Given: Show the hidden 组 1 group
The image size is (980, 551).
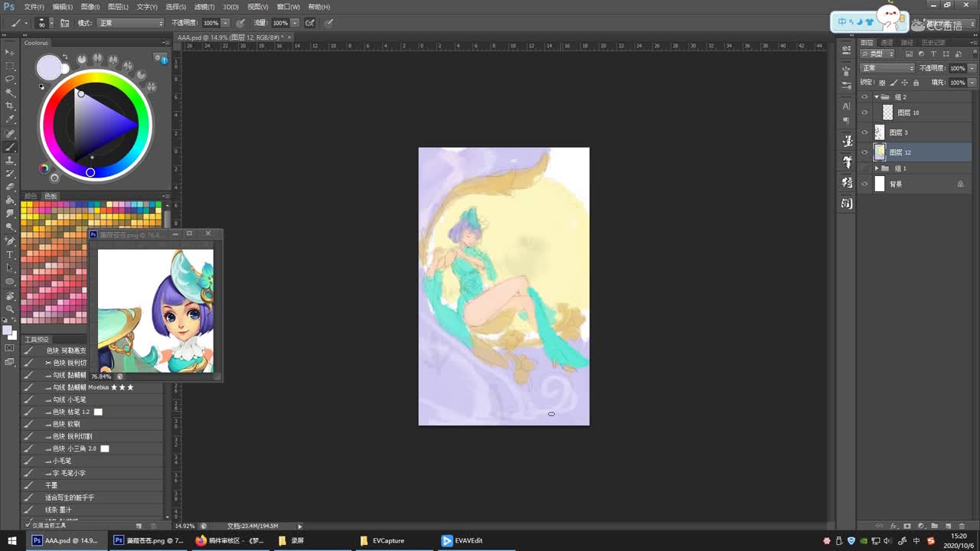Looking at the screenshot, I should click(x=865, y=168).
